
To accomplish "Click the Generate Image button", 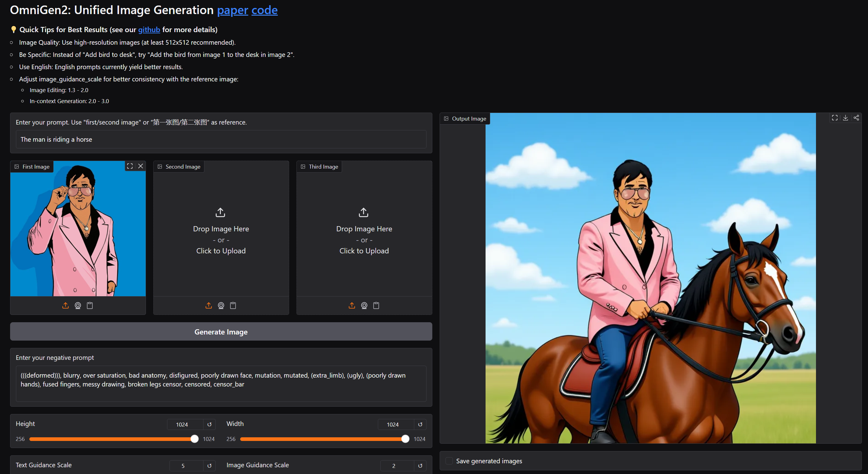I will pos(221,332).
